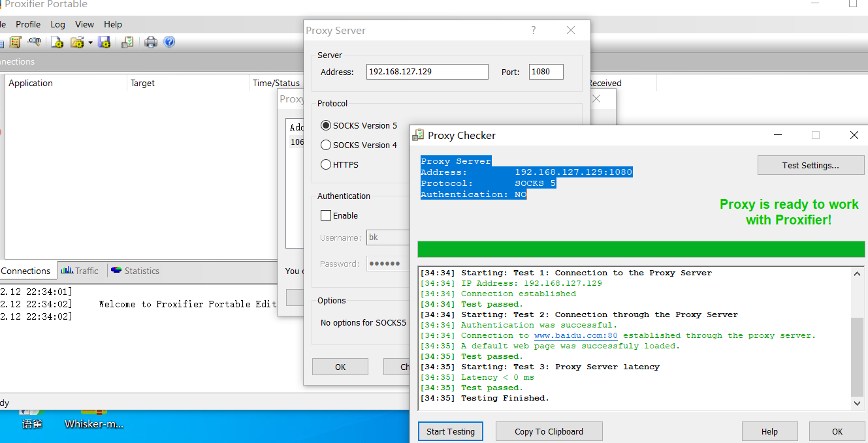This screenshot has width=868, height=443.
Task: Open the View menu
Action: 84,24
